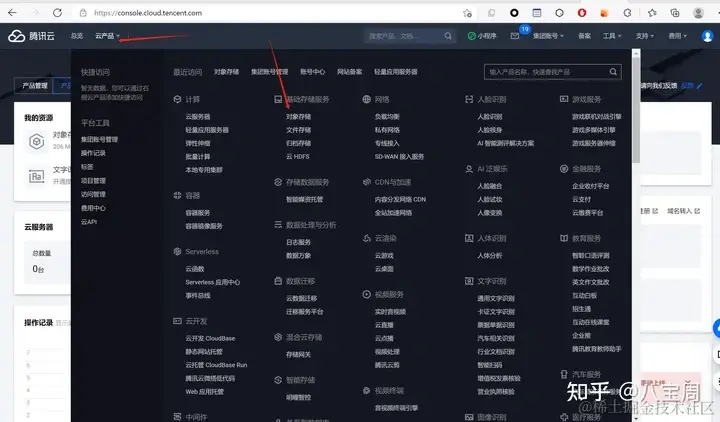The width and height of the screenshot is (720, 422).
Task: Click the browser address bar URL
Action: pos(148,13)
